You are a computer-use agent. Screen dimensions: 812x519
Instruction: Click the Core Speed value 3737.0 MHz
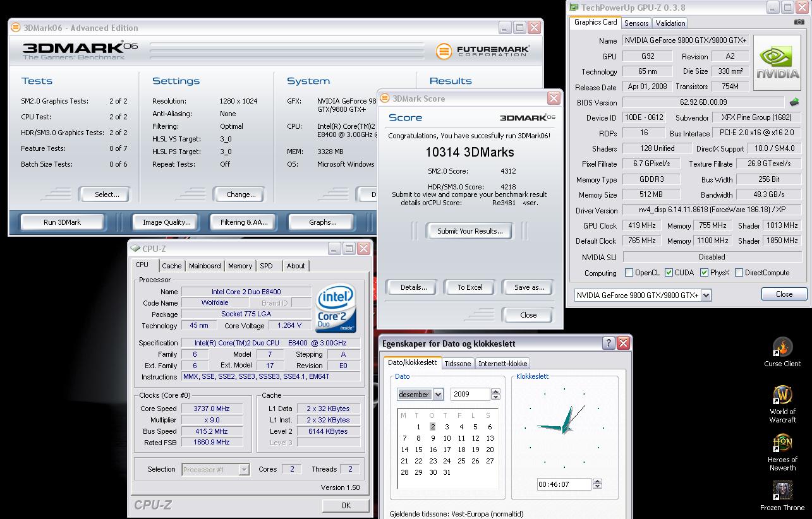point(212,409)
